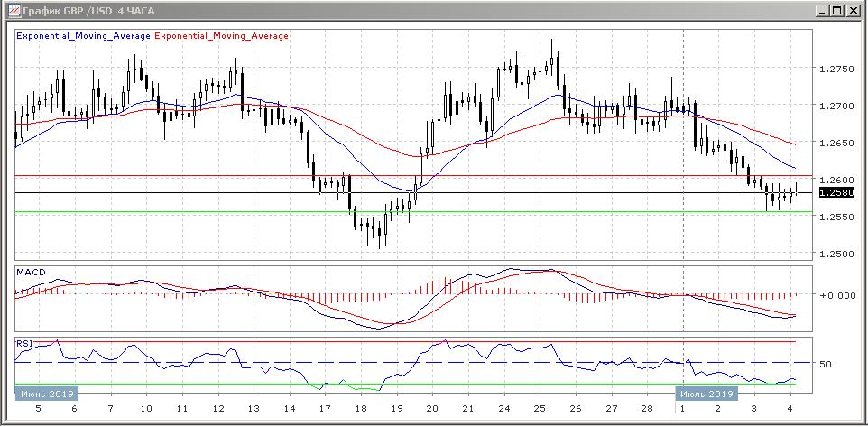Select the 'Июль 2019' month marker
This screenshot has height=427, width=868.
(706, 394)
